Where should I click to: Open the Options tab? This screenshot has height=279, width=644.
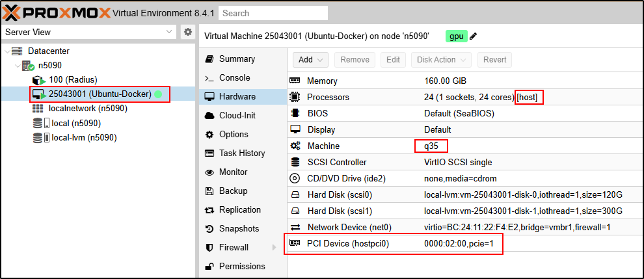tap(243, 135)
